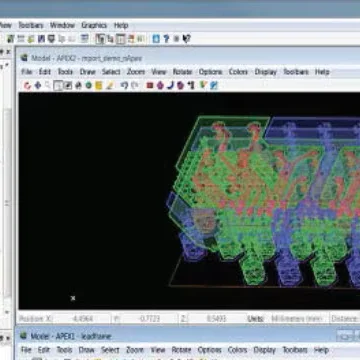This screenshot has height=360, width=360.
Task: Open Zoom menu in the APEX2 window
Action: 136,72
